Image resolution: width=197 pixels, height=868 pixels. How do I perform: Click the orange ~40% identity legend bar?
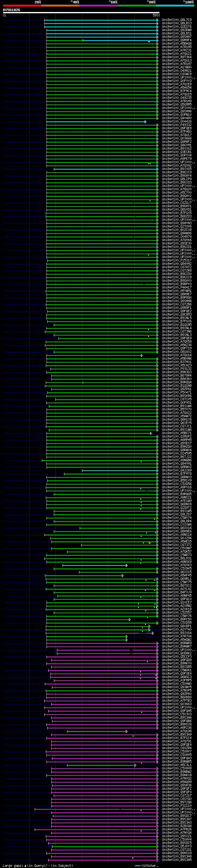pos(60,6)
